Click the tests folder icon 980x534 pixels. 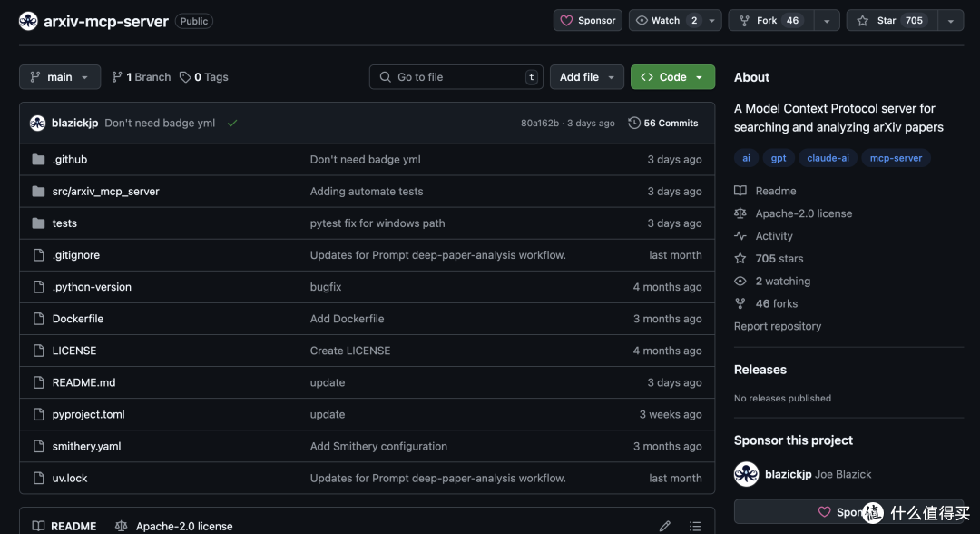point(38,223)
